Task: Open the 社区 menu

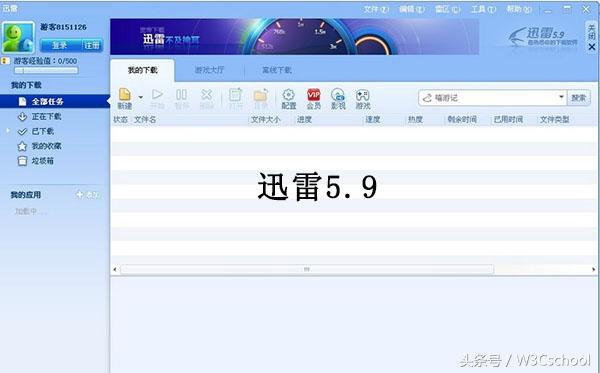Action: click(x=447, y=9)
